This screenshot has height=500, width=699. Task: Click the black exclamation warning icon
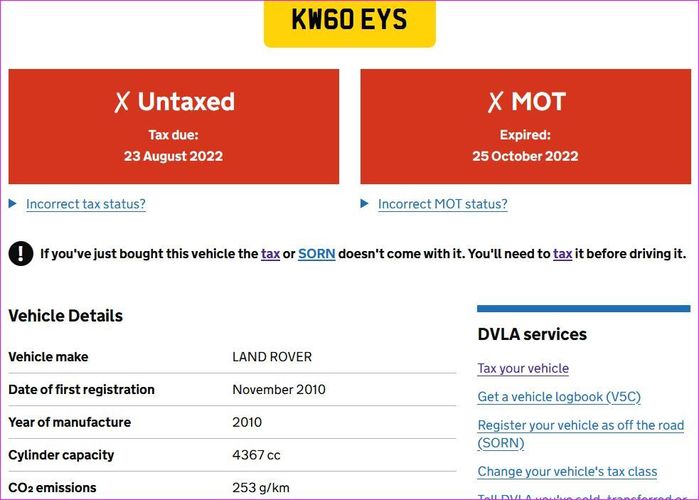click(21, 254)
